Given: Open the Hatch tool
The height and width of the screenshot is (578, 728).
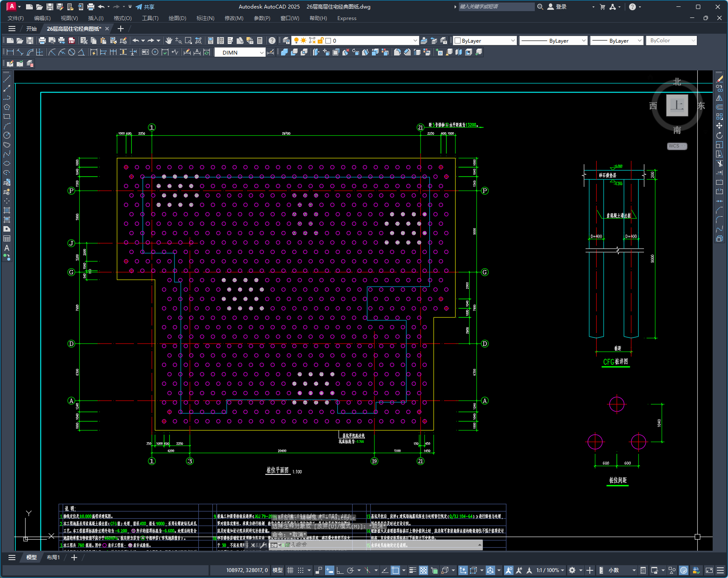Looking at the screenshot, I should tap(7, 210).
